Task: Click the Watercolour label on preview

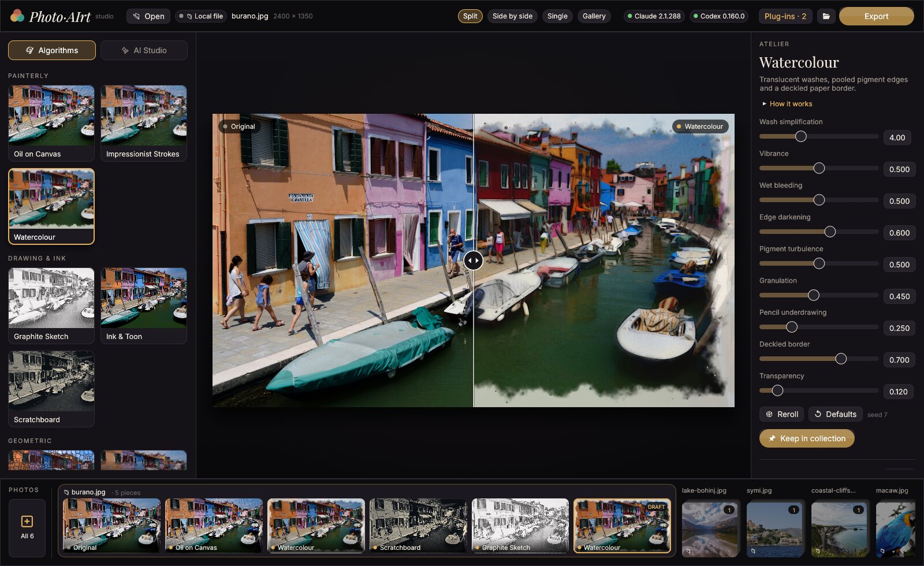Action: coord(700,126)
